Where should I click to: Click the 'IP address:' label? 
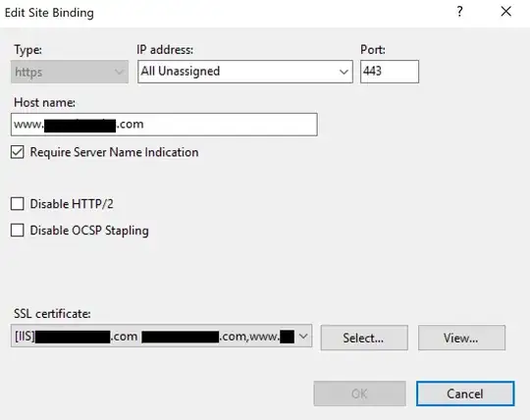(165, 50)
